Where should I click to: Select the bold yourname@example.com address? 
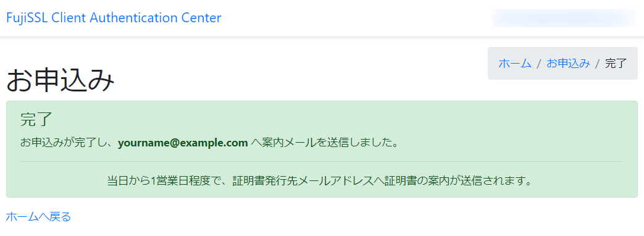[183, 143]
